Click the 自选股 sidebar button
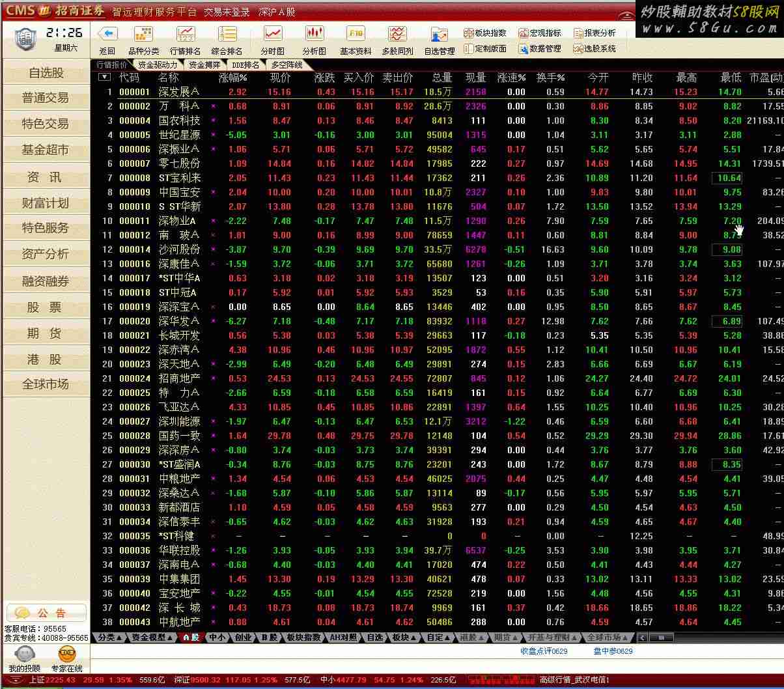The image size is (784, 689). (x=46, y=73)
